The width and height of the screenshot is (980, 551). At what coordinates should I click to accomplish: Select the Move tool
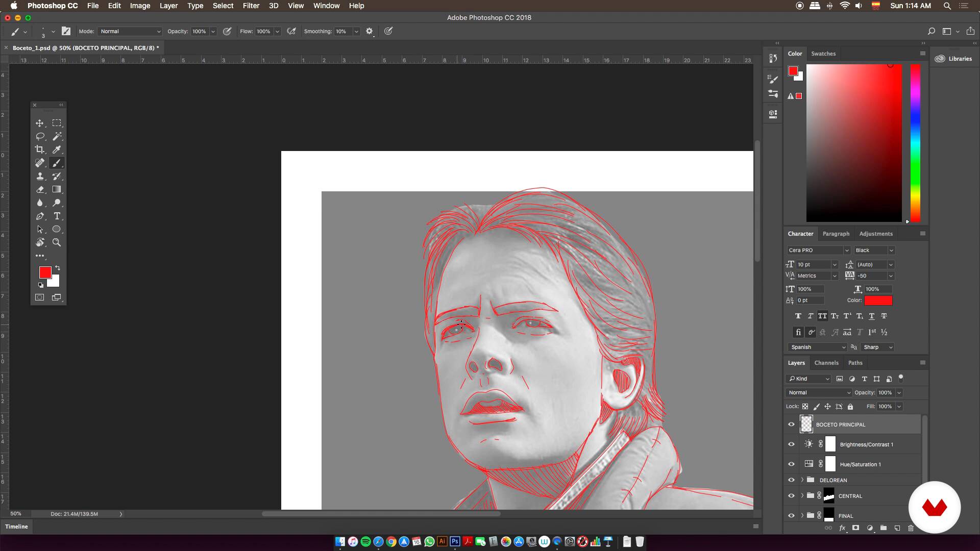coord(39,123)
